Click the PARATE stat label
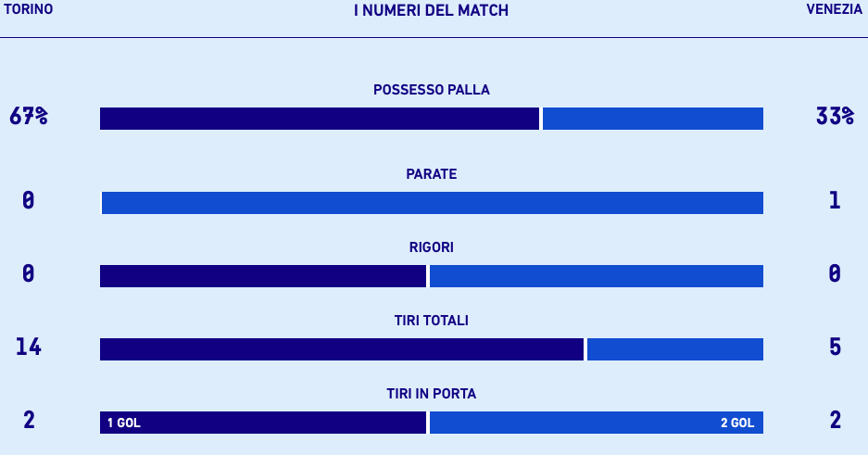Screen dimensions: 868x455 click(x=432, y=174)
